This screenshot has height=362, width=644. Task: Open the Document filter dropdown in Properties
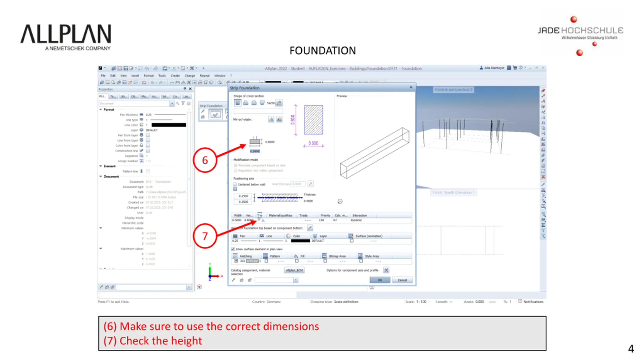coord(172,103)
